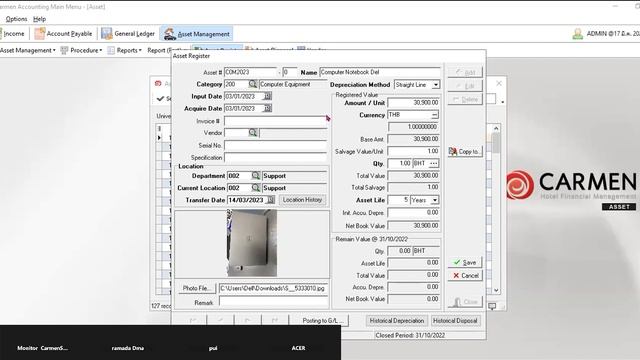Click the Init. Accu. Depre. field
This screenshot has width=640, height=360.
(x=413, y=213)
